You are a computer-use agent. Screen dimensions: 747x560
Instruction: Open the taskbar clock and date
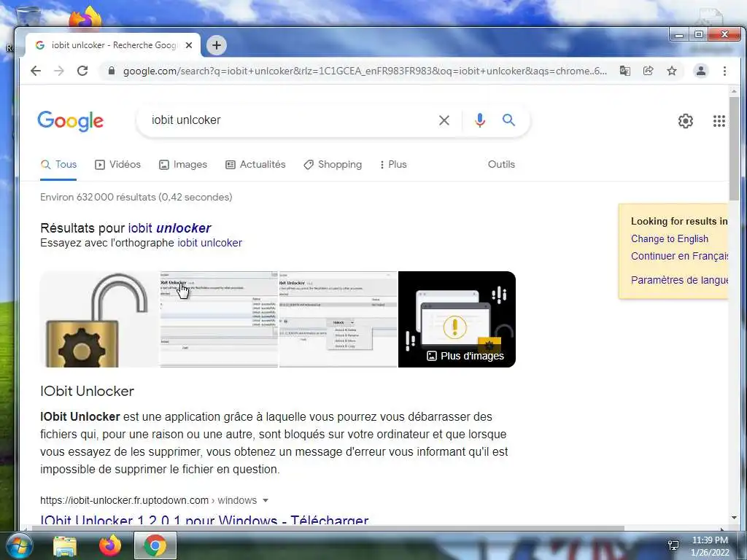coord(710,546)
